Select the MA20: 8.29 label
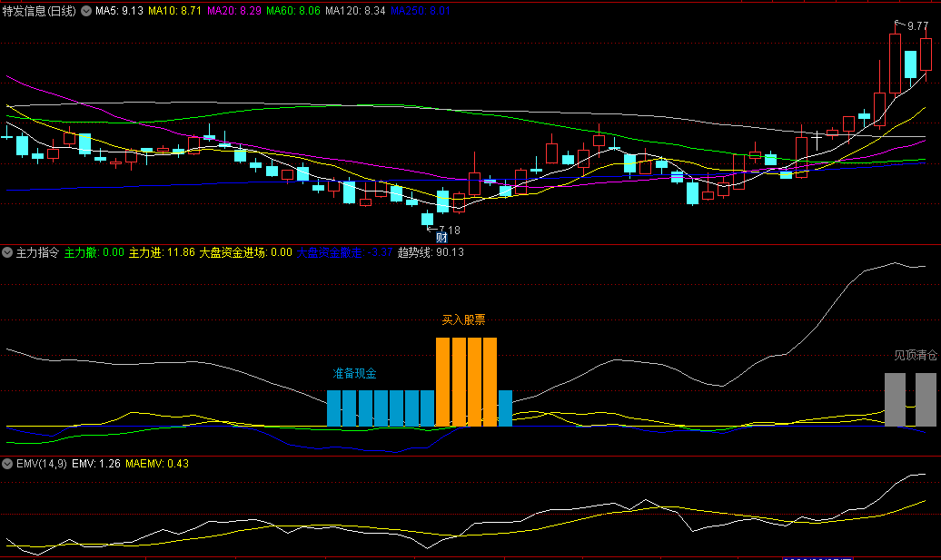 (234, 11)
